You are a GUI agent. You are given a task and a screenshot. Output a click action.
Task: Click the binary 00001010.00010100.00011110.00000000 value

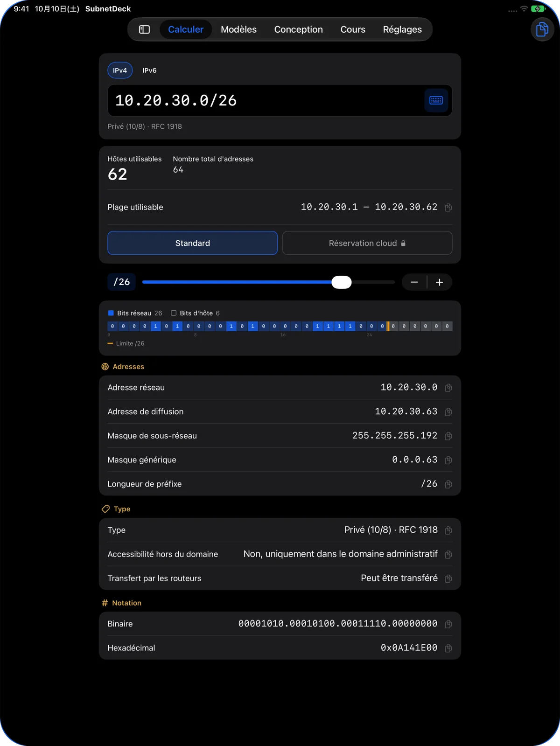[338, 623]
